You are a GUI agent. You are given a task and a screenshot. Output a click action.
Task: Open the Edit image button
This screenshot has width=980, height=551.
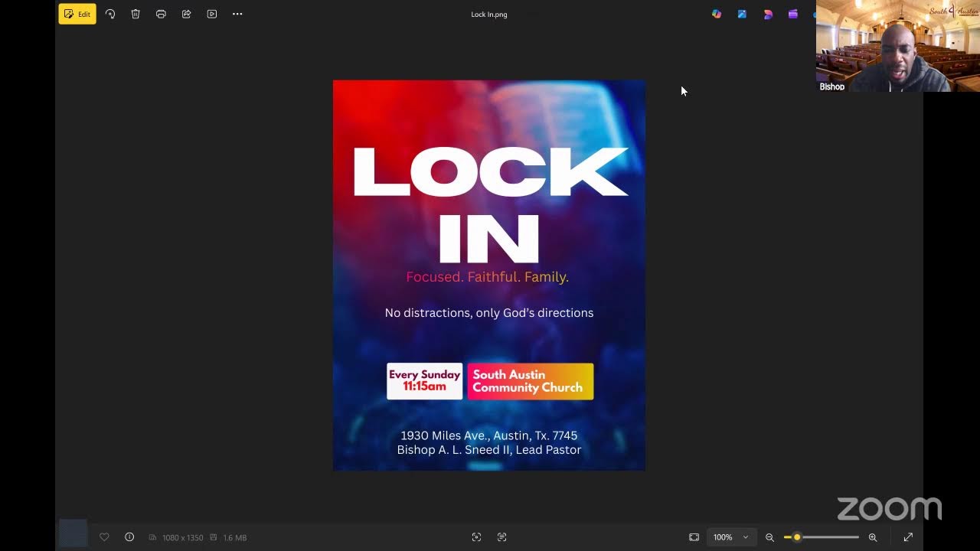pos(77,14)
